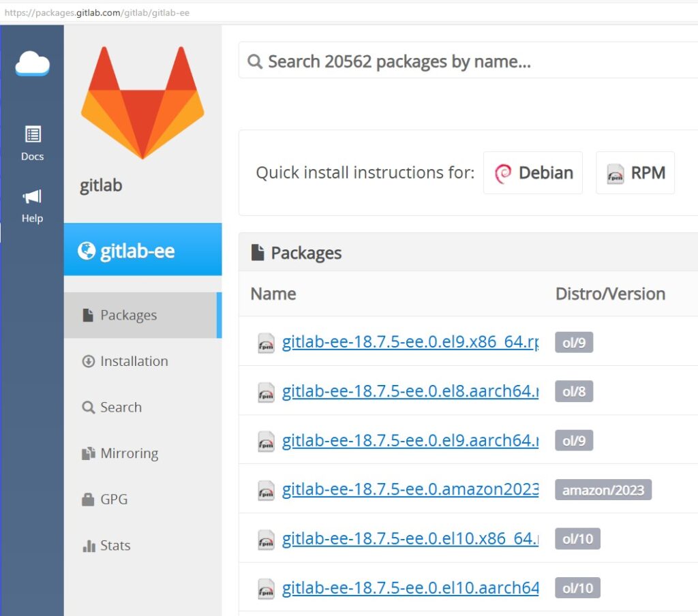
Task: Click the packagecloud cloud logo icon
Action: tap(32, 64)
